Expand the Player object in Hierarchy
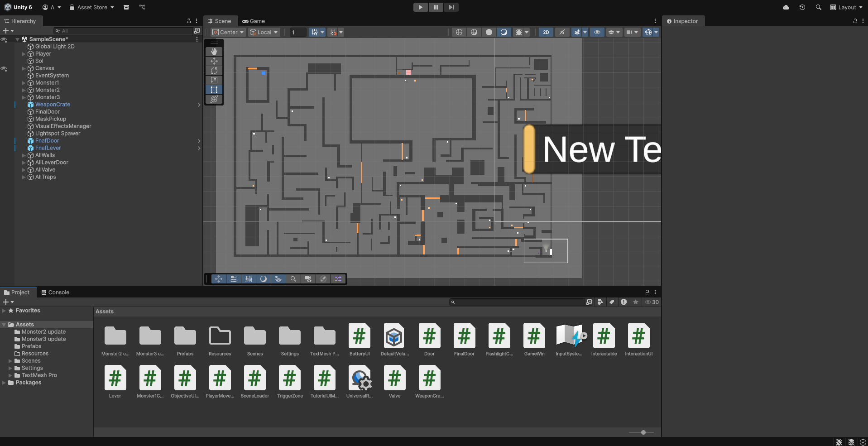 tap(24, 54)
